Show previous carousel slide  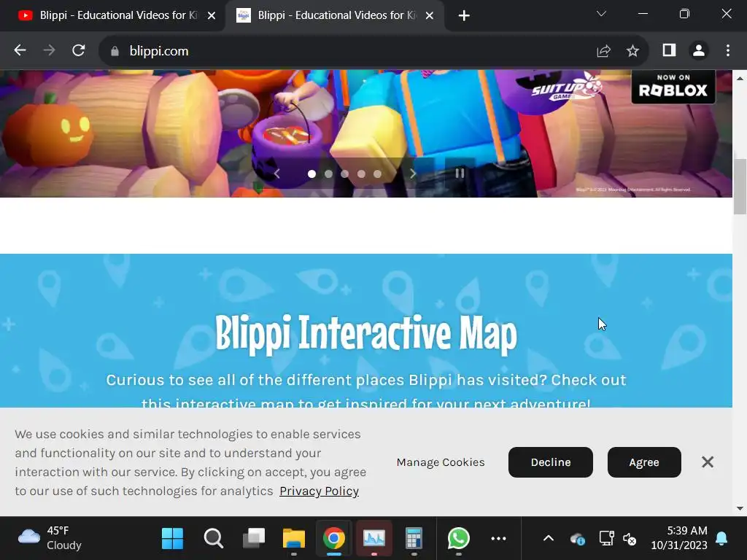(x=276, y=174)
